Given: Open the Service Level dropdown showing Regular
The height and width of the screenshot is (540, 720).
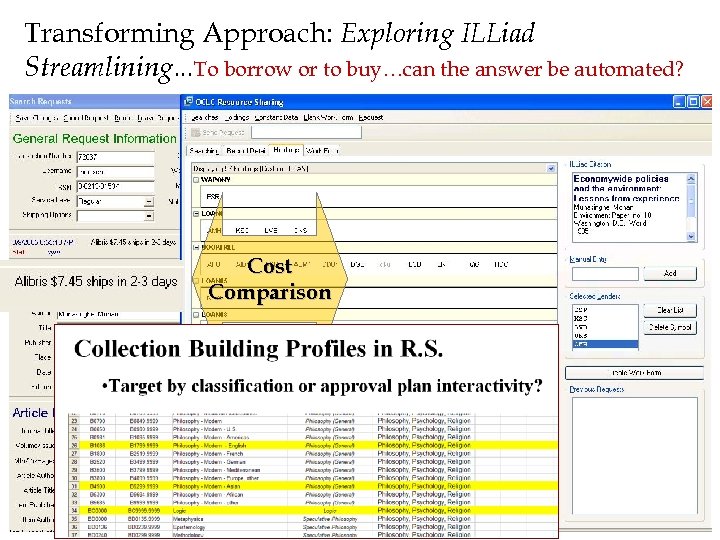Looking at the screenshot, I should (x=149, y=202).
